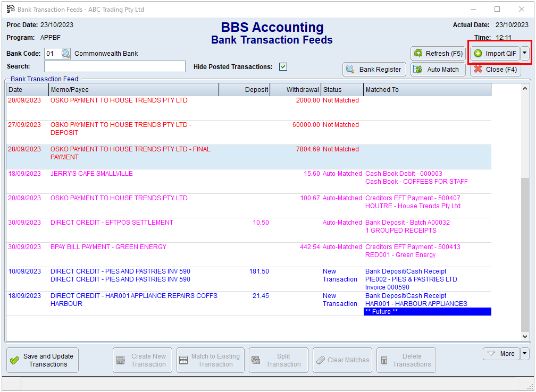This screenshot has width=536, height=392.
Task: Click inside the Search text field
Action: pyautogui.click(x=114, y=66)
